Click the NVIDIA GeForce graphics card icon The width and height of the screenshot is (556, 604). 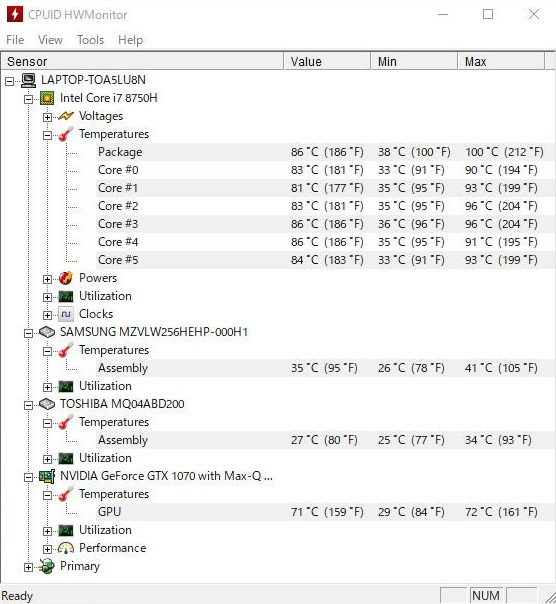tap(47, 476)
